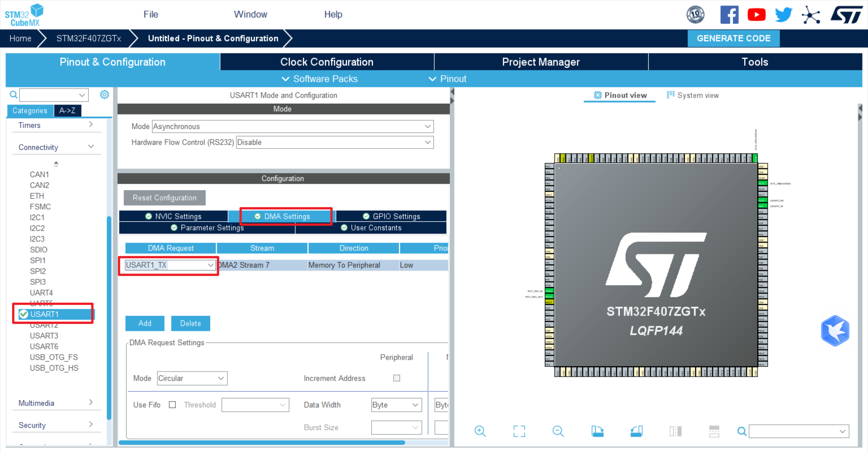Viewport: 868px width, 453px height.
Task: Switch to the Tools tab
Action: 755,62
